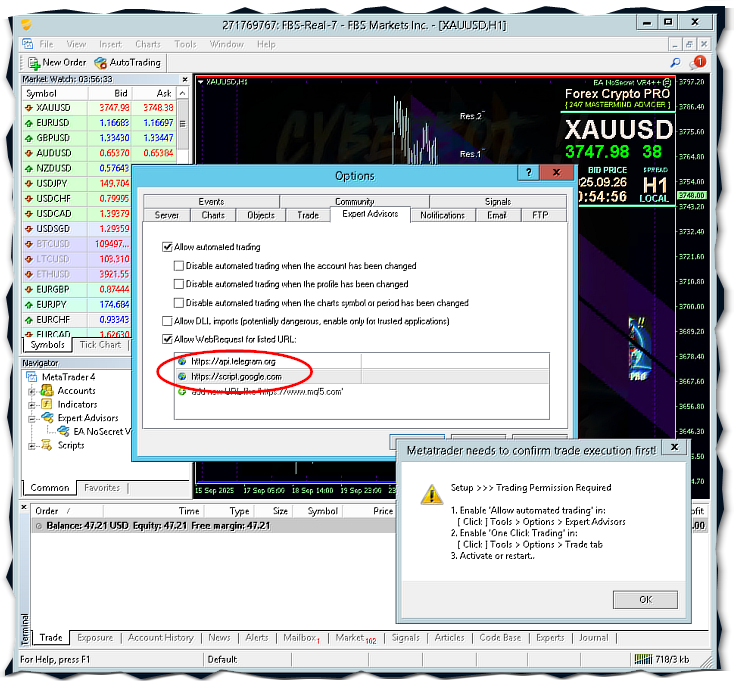This screenshot has width=734, height=689.
Task: Click globe icon beside api.telegram.org URL
Action: tap(182, 361)
